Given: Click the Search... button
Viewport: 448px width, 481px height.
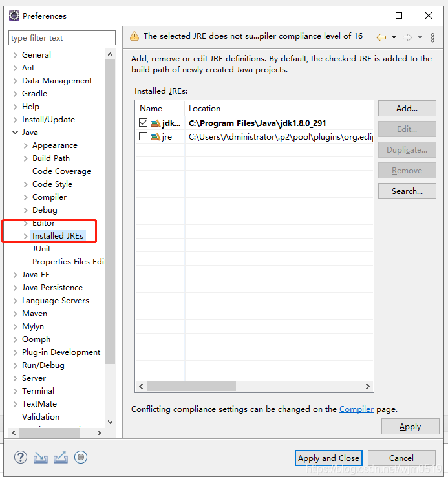Looking at the screenshot, I should pyautogui.click(x=407, y=191).
